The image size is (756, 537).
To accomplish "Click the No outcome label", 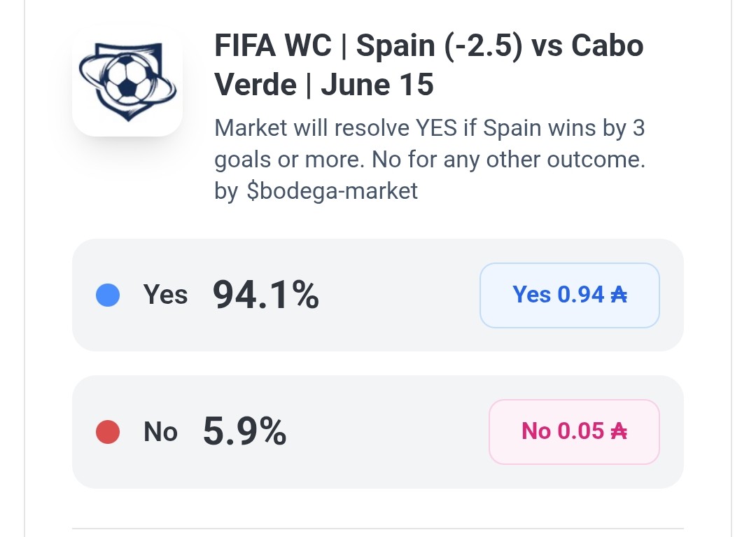I will (x=160, y=431).
